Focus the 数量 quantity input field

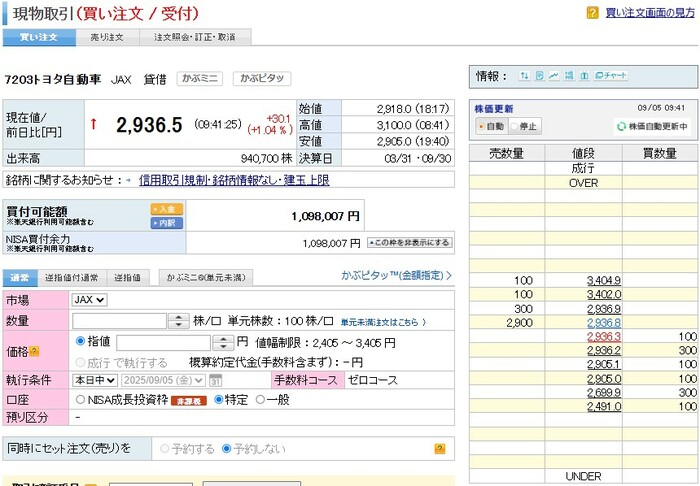pyautogui.click(x=120, y=321)
